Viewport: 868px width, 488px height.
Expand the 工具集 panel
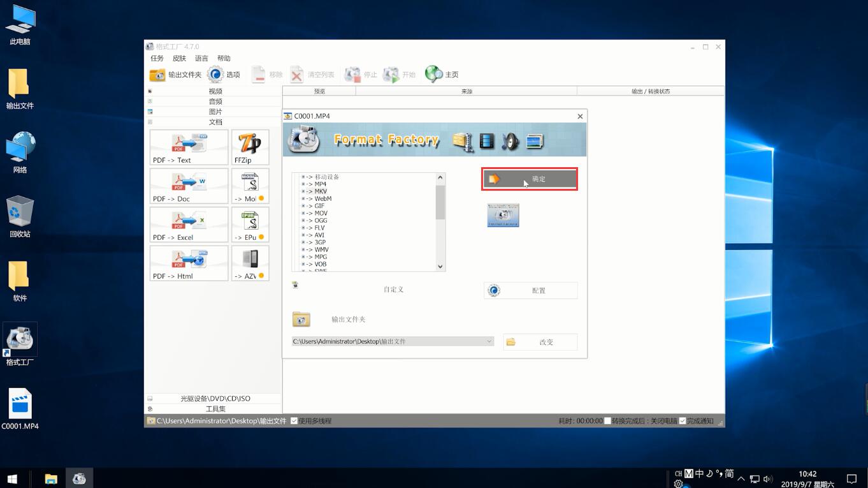tap(214, 409)
